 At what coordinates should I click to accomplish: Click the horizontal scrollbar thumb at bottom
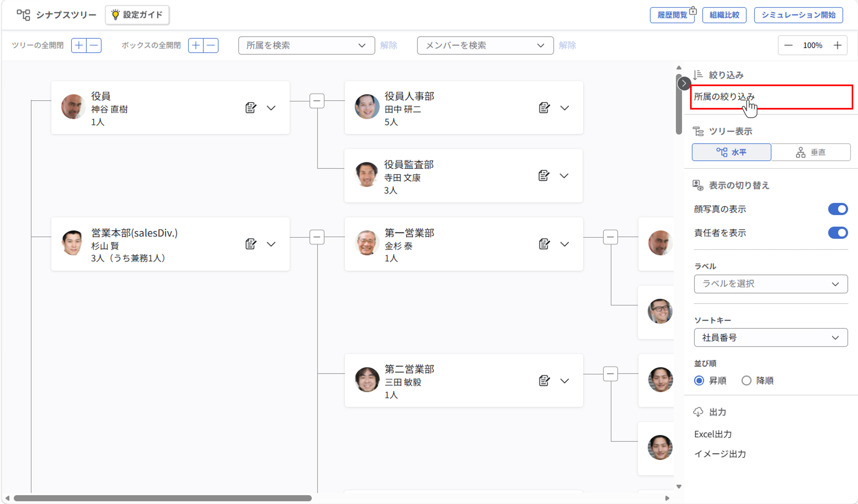(x=163, y=498)
